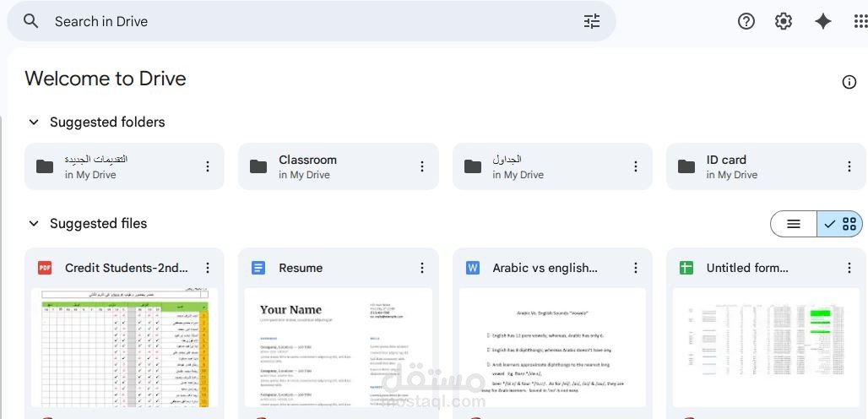
Task: Click the Suggested folders label
Action: (107, 122)
